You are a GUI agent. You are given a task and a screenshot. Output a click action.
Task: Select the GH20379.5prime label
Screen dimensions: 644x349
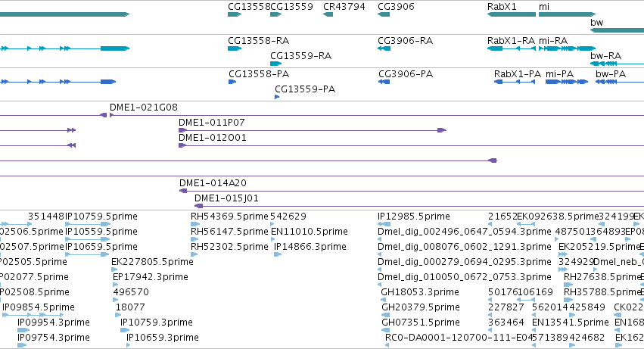click(x=421, y=307)
